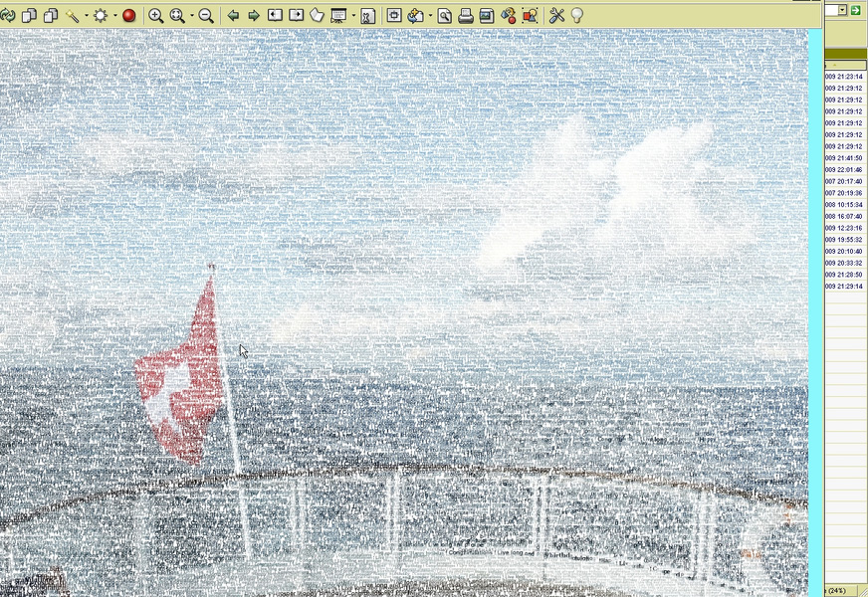Viewport: 868px width, 597px height.
Task: Zoom in with the plus magnifier
Action: point(156,15)
